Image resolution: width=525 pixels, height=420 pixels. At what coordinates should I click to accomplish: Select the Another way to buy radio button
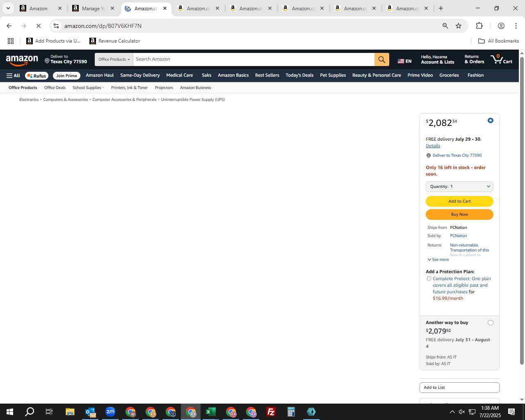[x=490, y=323]
